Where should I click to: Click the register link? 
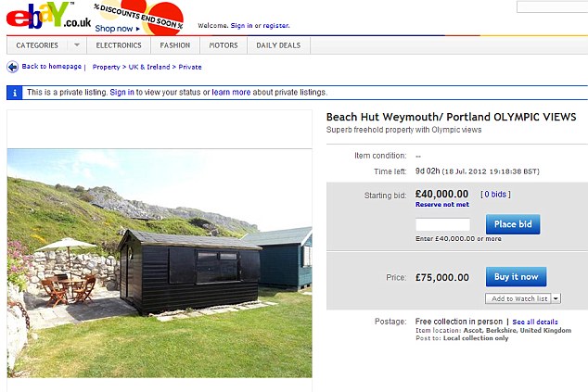click(276, 26)
